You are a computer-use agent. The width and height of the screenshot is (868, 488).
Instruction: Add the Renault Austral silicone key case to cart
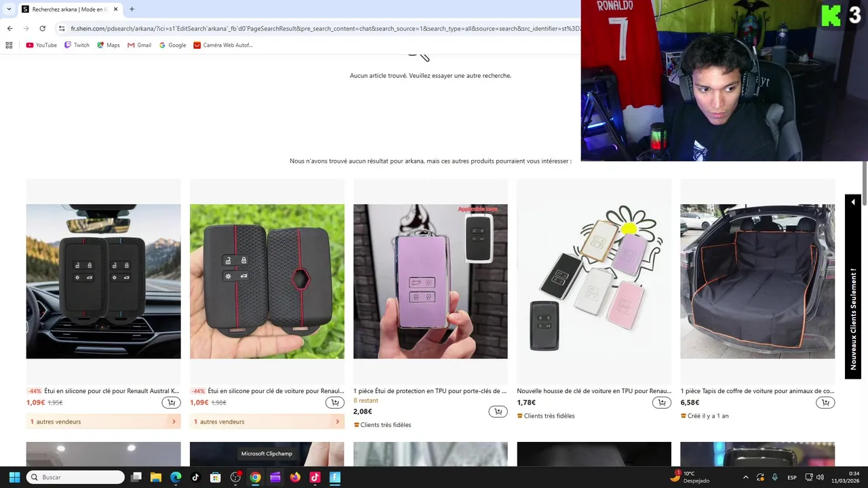coord(171,403)
